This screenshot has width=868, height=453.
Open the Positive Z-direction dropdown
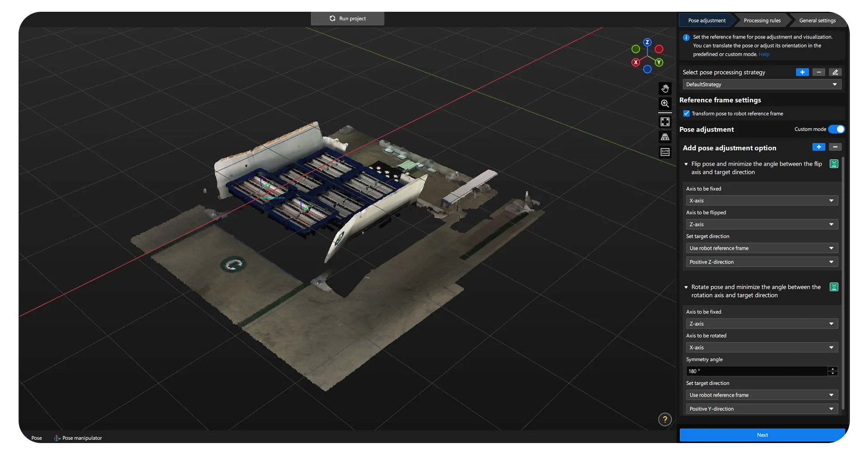tap(762, 262)
